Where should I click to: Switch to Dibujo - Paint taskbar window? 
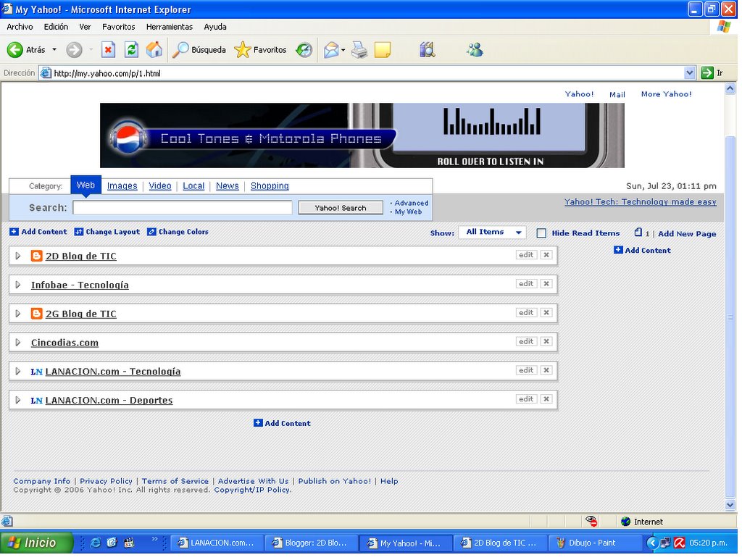pos(594,543)
